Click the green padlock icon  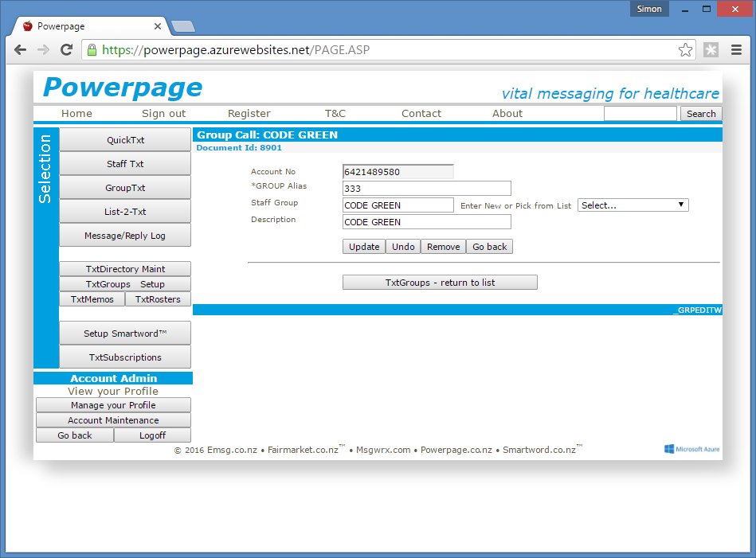tap(92, 50)
